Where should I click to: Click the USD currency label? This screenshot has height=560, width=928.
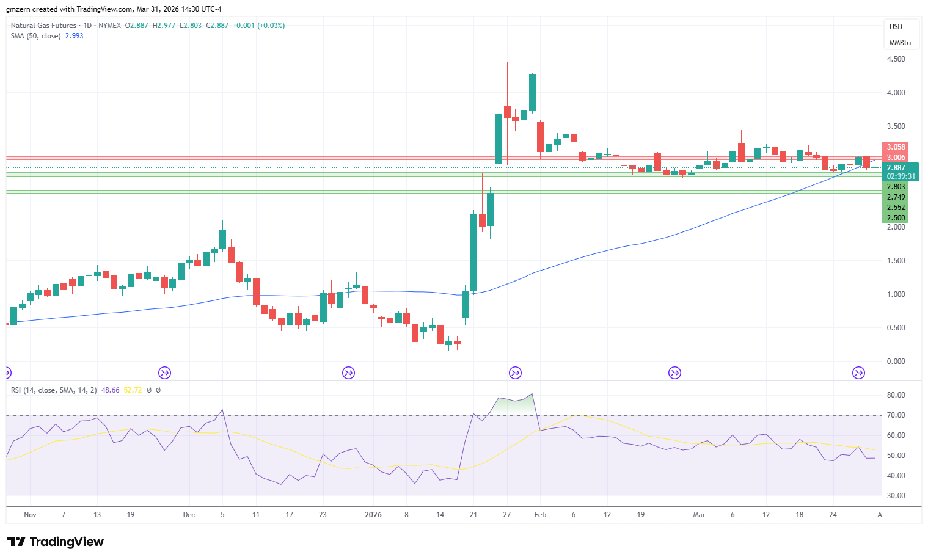(896, 27)
